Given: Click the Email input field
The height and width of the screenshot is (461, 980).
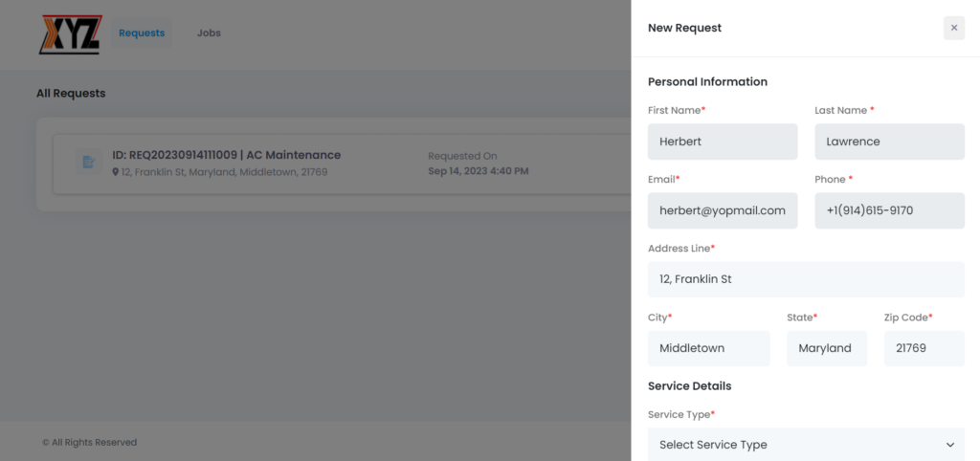Looking at the screenshot, I should [723, 210].
